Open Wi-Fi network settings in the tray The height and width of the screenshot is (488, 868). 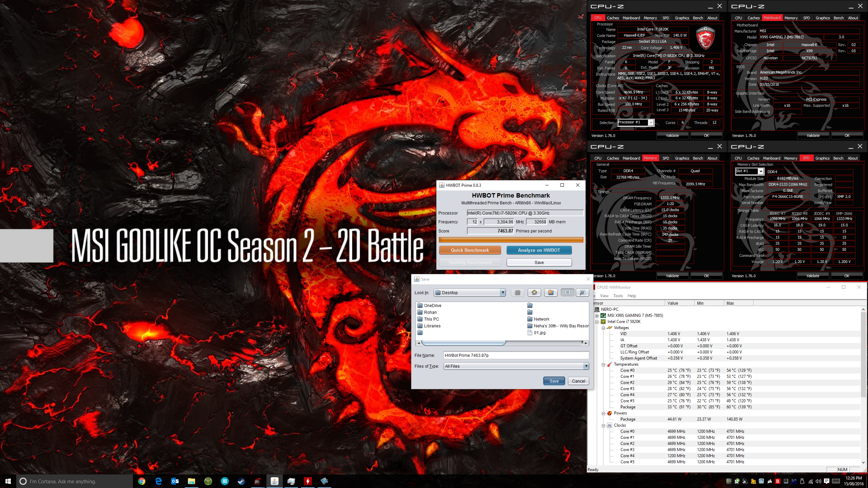[x=810, y=481]
